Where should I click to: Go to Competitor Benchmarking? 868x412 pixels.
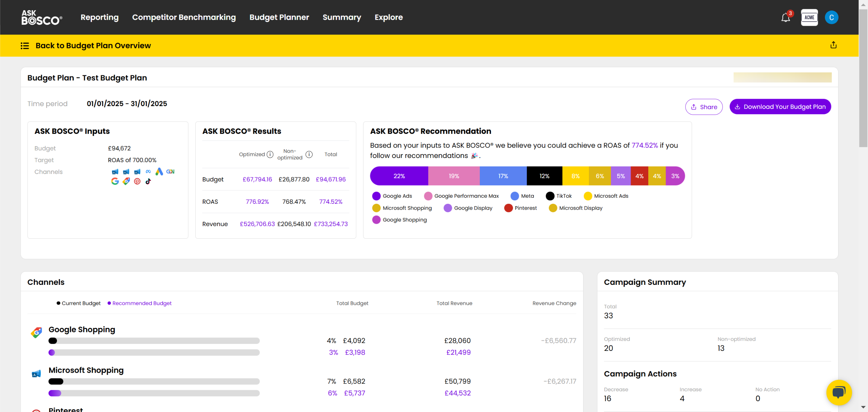(x=184, y=17)
